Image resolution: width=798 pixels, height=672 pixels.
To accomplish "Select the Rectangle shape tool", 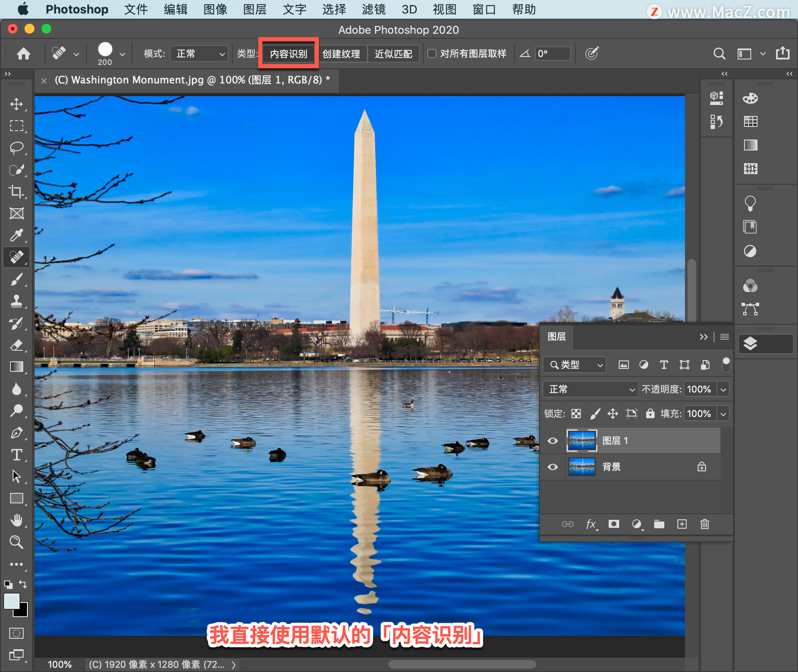I will 16,498.
